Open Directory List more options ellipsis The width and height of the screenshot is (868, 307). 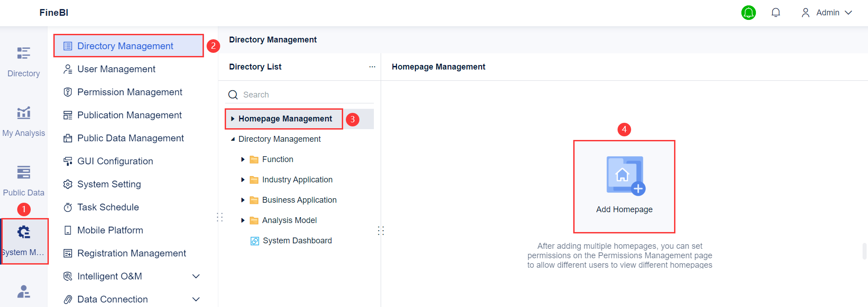coord(372,67)
